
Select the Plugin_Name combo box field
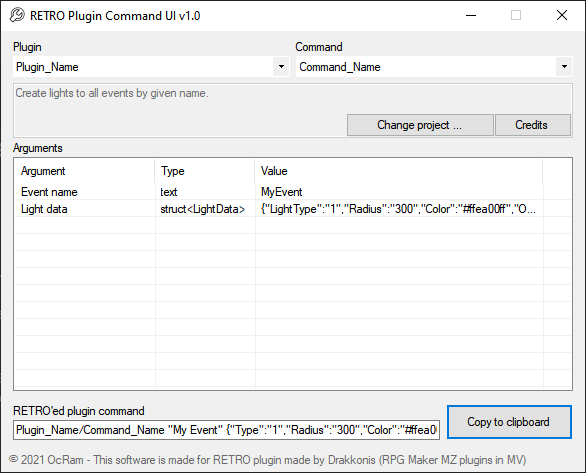coord(151,67)
